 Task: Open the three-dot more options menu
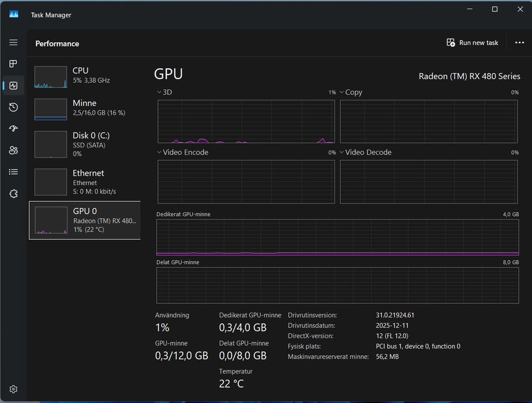coord(519,43)
